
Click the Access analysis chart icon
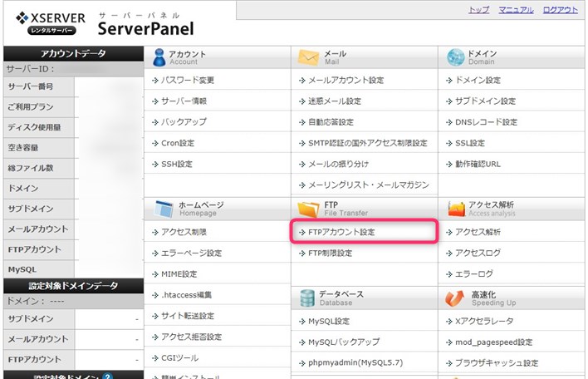(456, 209)
